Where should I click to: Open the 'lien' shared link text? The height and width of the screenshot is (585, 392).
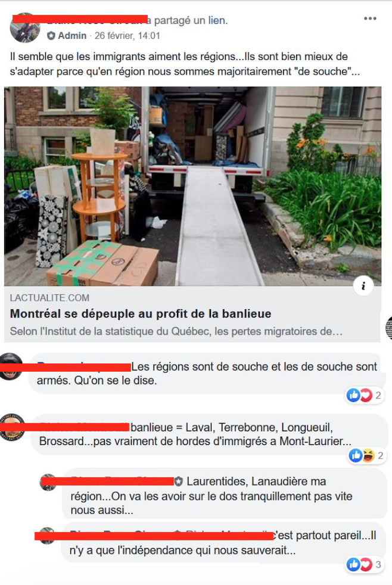(x=216, y=20)
